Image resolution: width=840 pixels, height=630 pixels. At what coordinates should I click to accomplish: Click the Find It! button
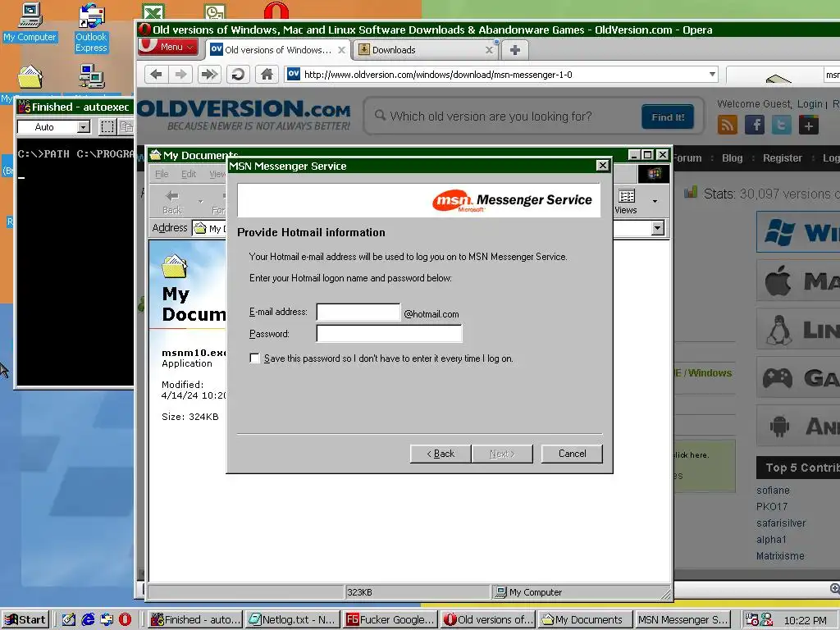coord(668,116)
